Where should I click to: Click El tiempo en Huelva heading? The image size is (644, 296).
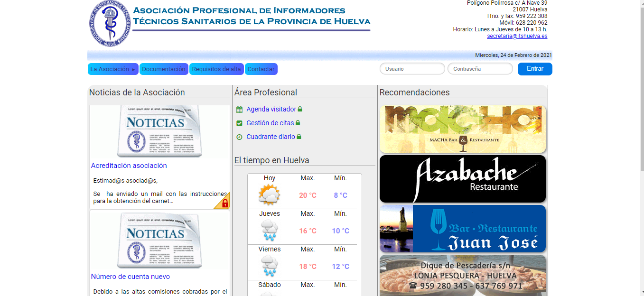[272, 160]
